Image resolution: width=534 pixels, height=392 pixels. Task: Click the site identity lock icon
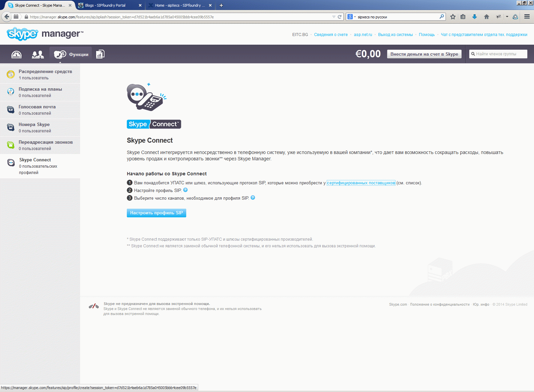point(26,17)
